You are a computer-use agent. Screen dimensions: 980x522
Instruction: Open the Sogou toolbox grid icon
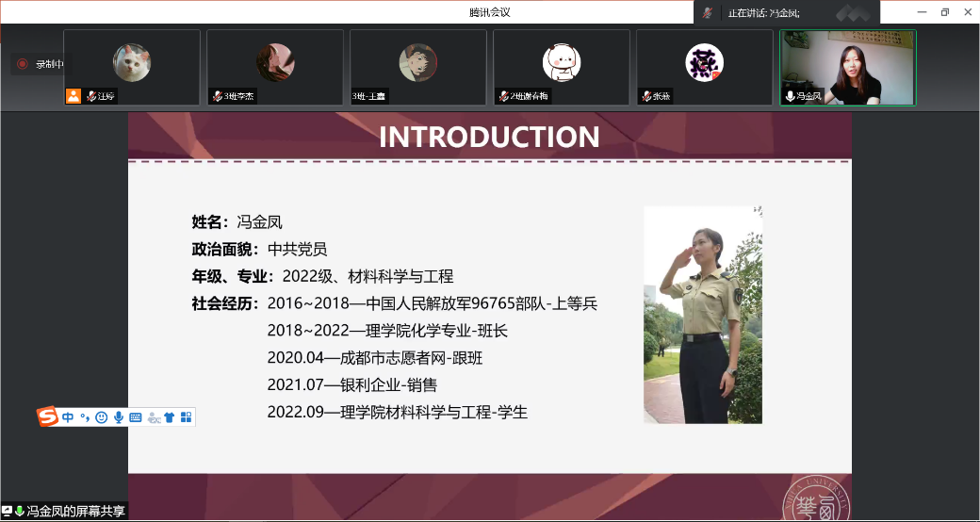coord(186,417)
